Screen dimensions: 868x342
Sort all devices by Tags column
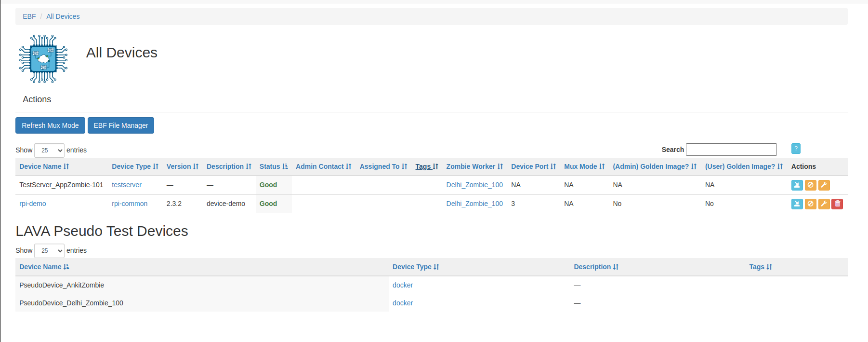click(x=426, y=166)
